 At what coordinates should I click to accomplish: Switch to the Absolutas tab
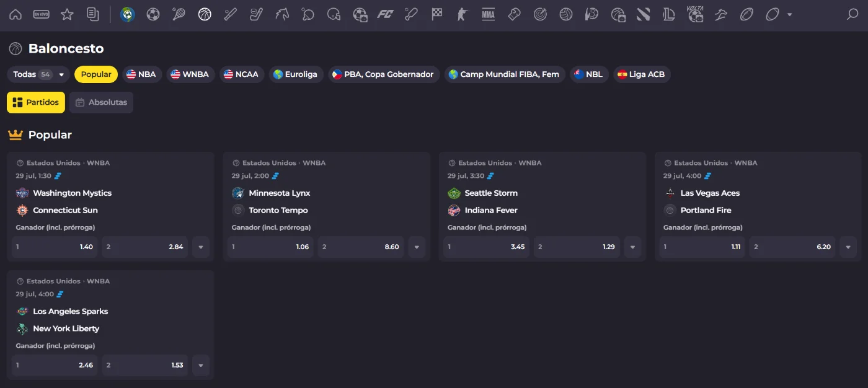[101, 102]
